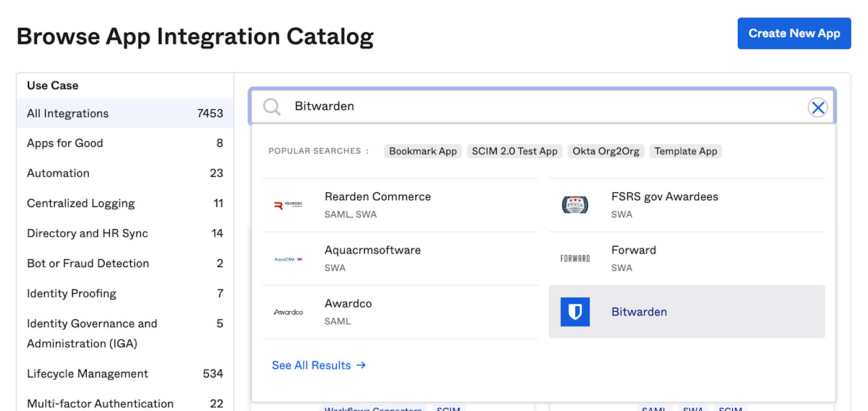Select Identity Proofing in the sidebar
868x411 pixels.
pyautogui.click(x=71, y=293)
